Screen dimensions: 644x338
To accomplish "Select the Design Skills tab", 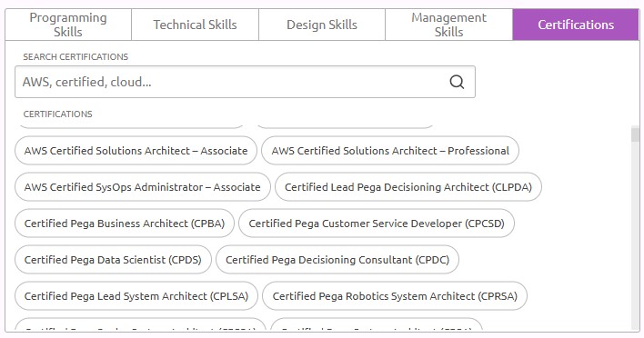I will pos(322,25).
